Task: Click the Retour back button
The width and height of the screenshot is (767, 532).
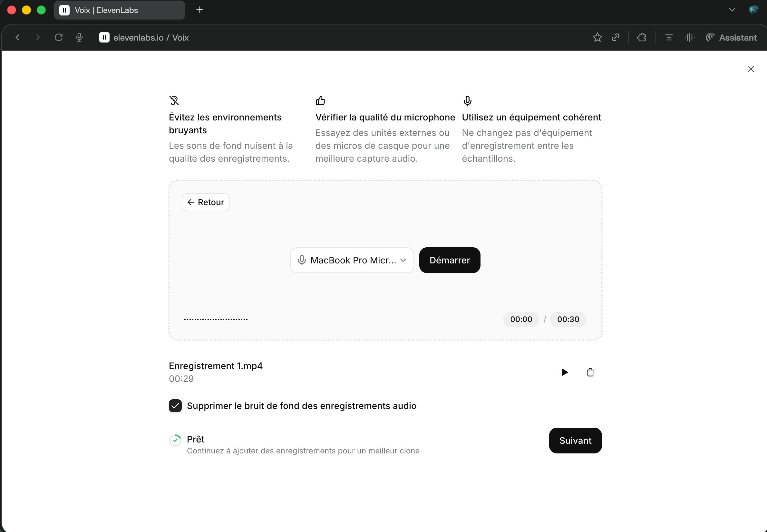Action: click(206, 202)
